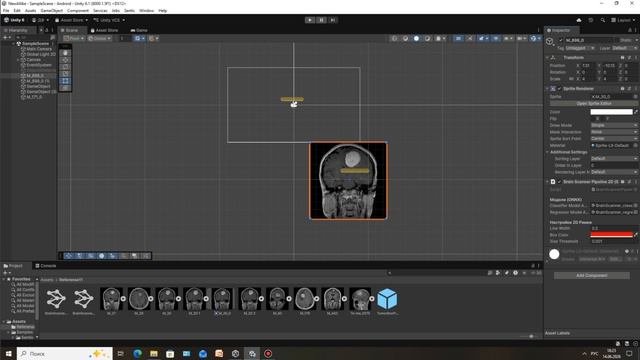Expand the Canvas object in Hierarchy
The height and width of the screenshot is (360, 640).
pos(18,60)
